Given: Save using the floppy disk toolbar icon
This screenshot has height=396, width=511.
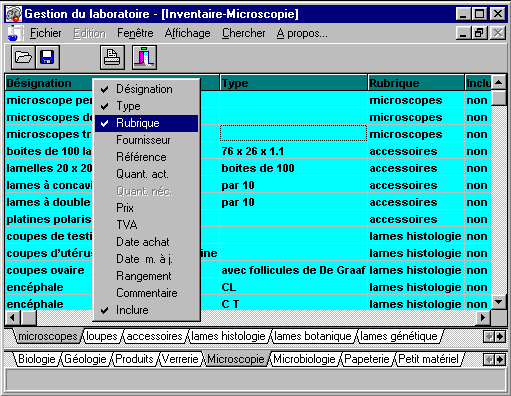Looking at the screenshot, I should [x=47, y=58].
